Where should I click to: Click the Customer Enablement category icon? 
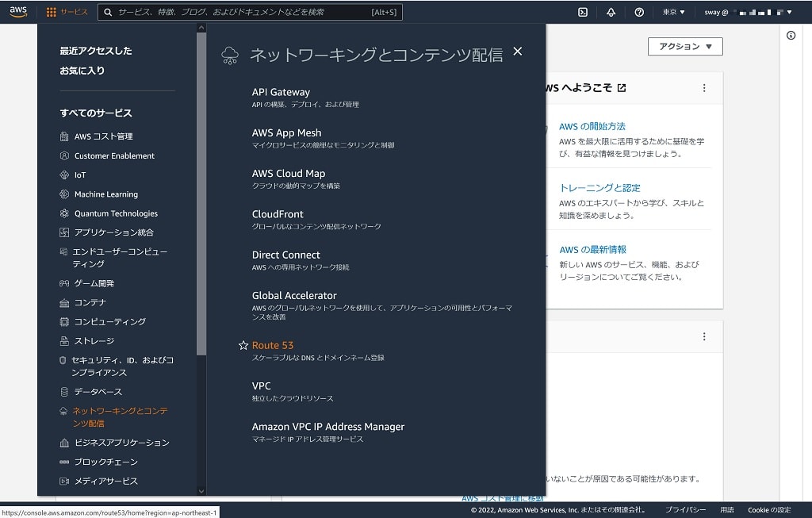pos(64,156)
